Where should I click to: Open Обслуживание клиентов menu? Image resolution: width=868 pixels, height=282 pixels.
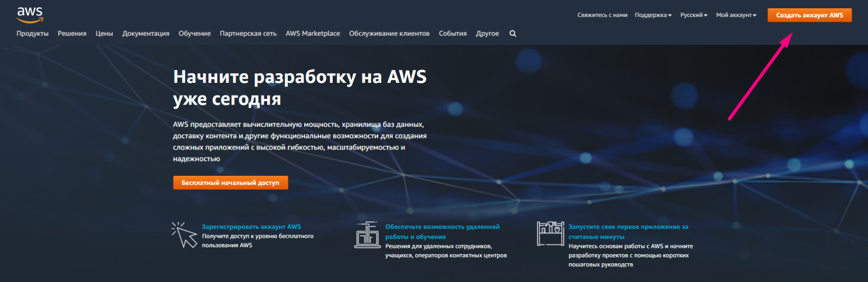coord(389,33)
